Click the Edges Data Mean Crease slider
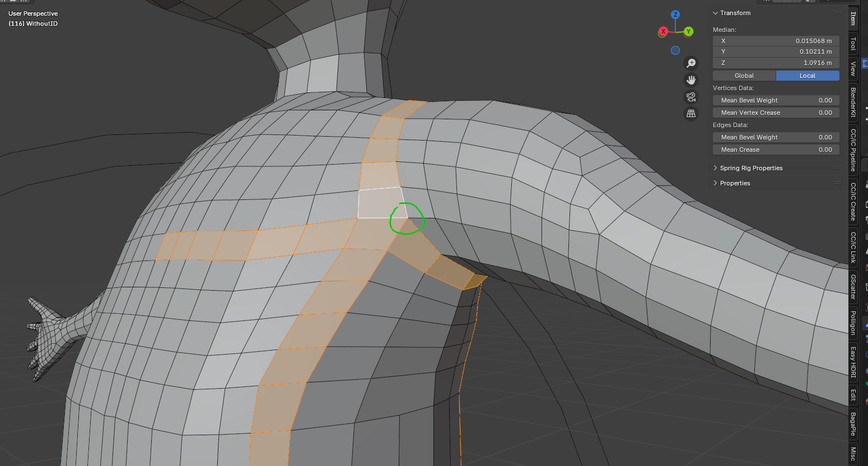Screen dimensions: 868x466 (x=776, y=150)
